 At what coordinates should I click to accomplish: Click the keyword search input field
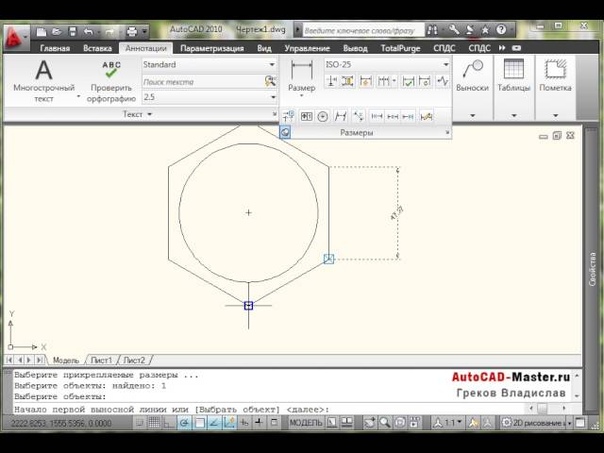(363, 30)
